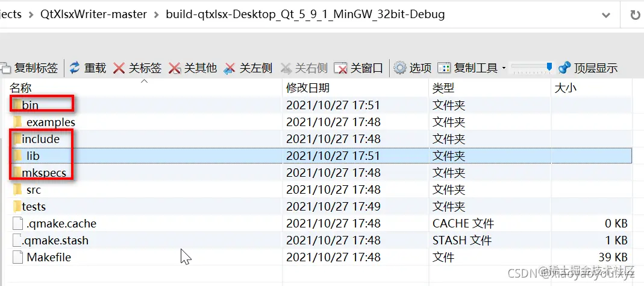Click the folder icon of src

coord(17,189)
